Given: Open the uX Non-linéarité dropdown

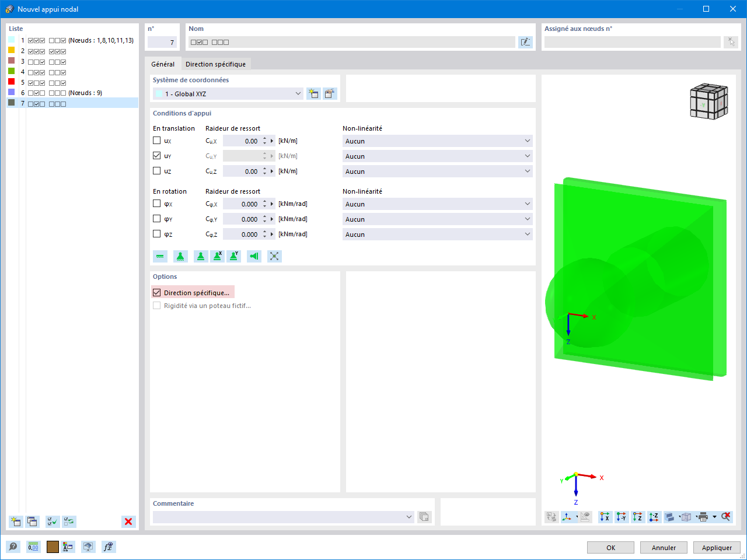Looking at the screenshot, I should point(438,141).
